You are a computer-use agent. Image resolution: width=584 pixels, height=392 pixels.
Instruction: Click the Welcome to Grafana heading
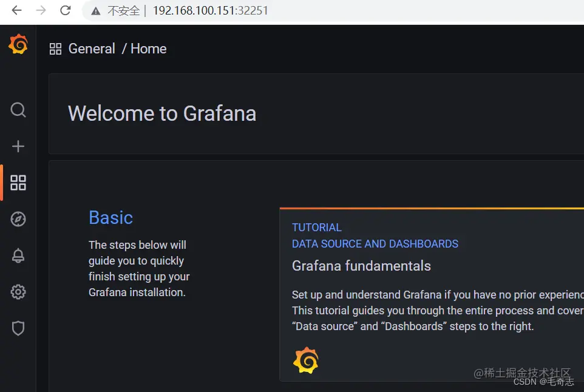(162, 113)
